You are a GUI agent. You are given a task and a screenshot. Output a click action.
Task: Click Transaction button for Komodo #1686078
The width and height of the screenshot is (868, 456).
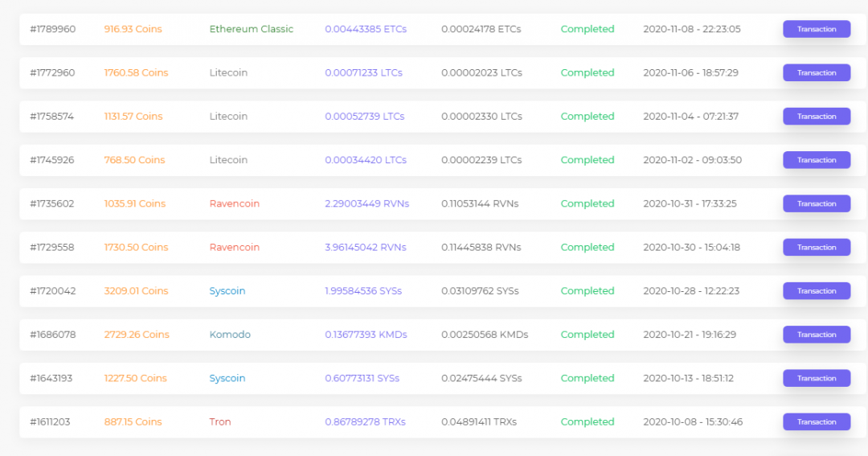817,335
